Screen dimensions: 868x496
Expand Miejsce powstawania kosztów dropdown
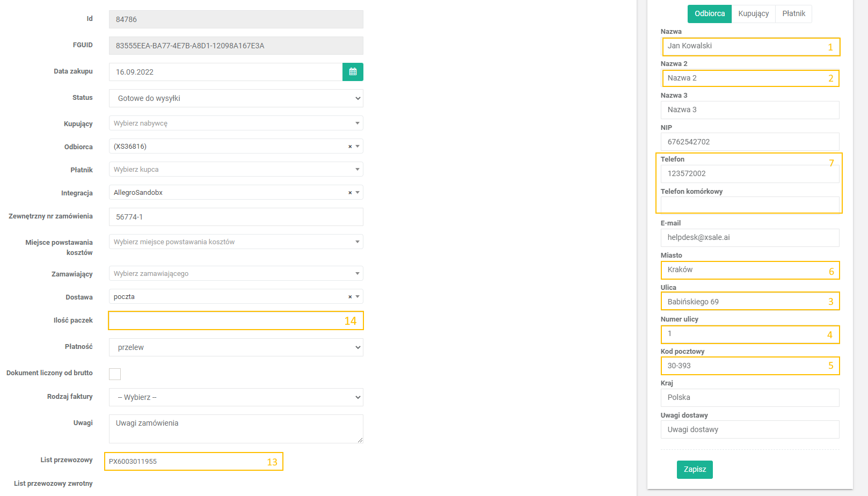point(236,242)
